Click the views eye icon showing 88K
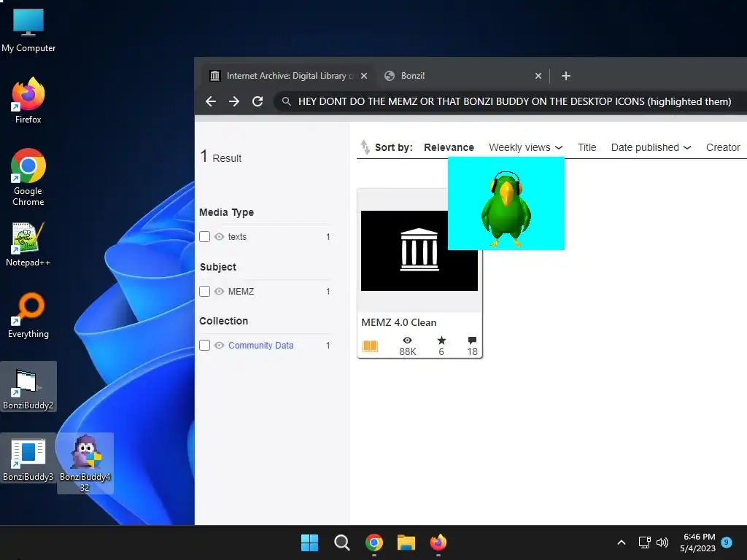The height and width of the screenshot is (560, 747). point(407,340)
